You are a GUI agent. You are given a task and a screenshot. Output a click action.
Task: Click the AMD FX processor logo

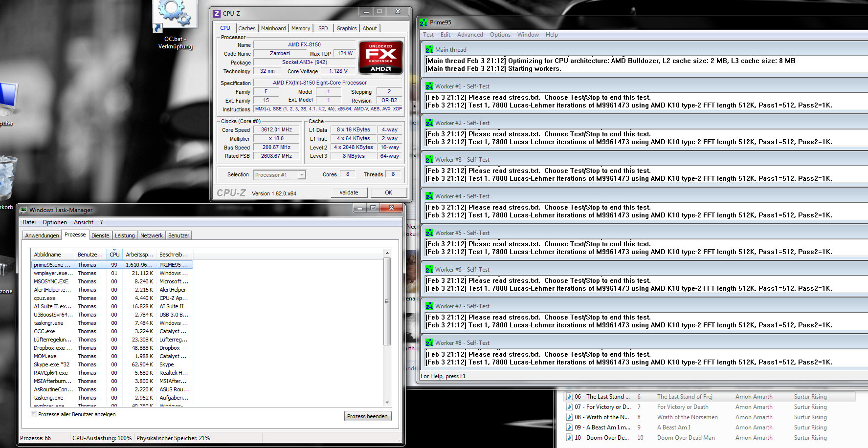381,57
